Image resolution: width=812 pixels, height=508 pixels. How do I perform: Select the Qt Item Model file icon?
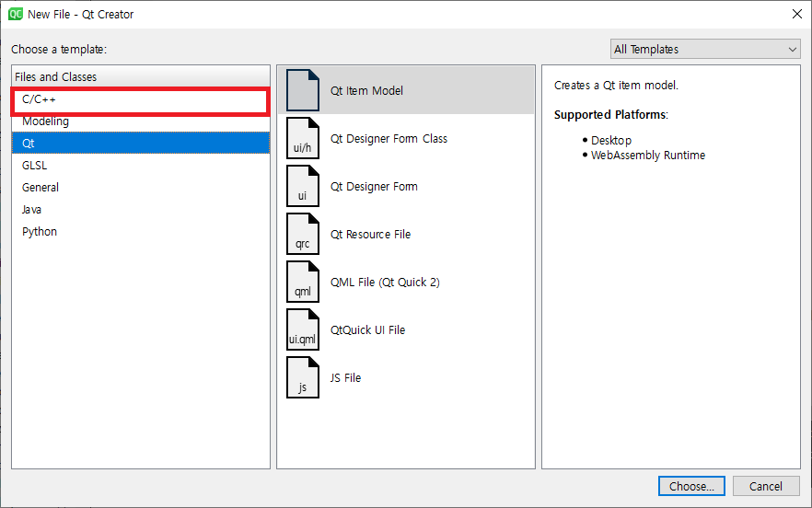pos(303,90)
